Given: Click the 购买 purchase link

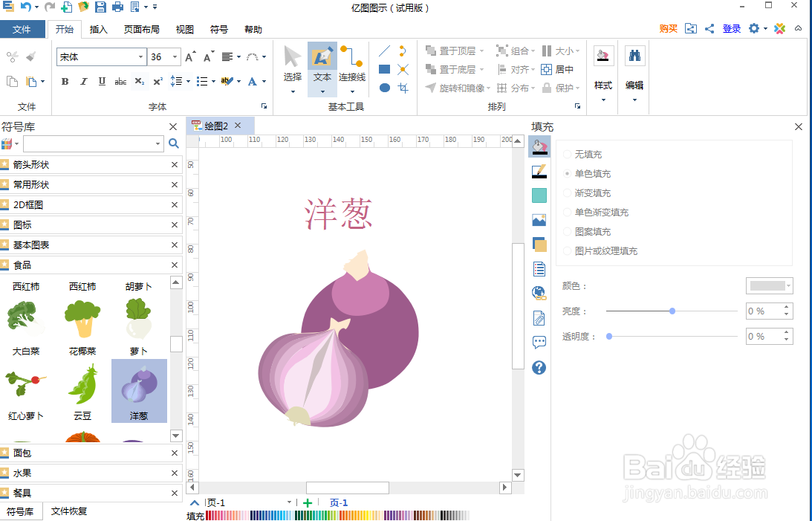Looking at the screenshot, I should (668, 28).
